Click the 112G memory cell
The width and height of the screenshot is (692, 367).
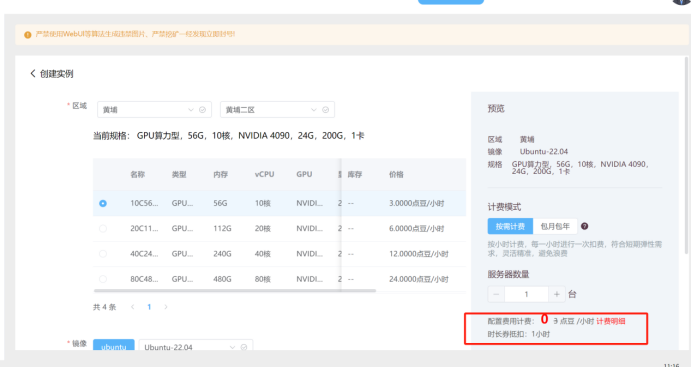[x=222, y=228]
